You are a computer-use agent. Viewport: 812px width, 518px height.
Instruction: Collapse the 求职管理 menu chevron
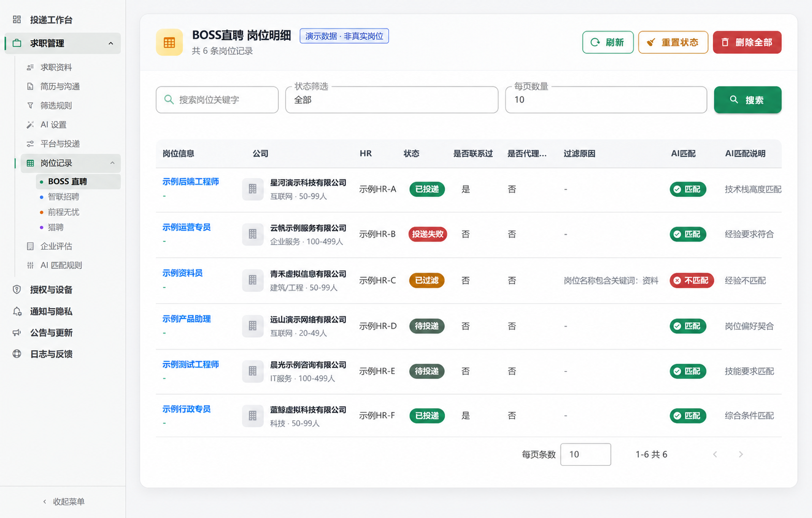click(111, 43)
